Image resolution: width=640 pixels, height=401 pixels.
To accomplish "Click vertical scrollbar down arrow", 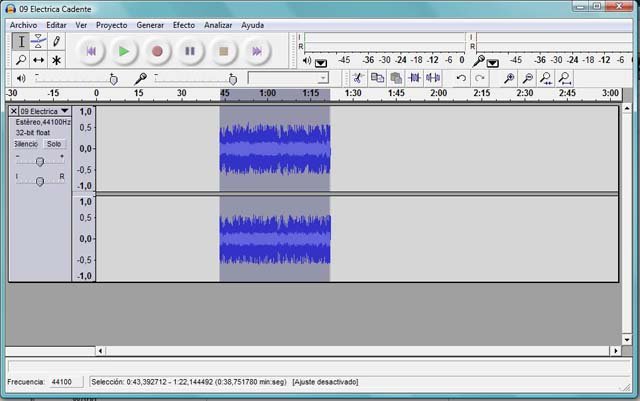I will (627, 339).
